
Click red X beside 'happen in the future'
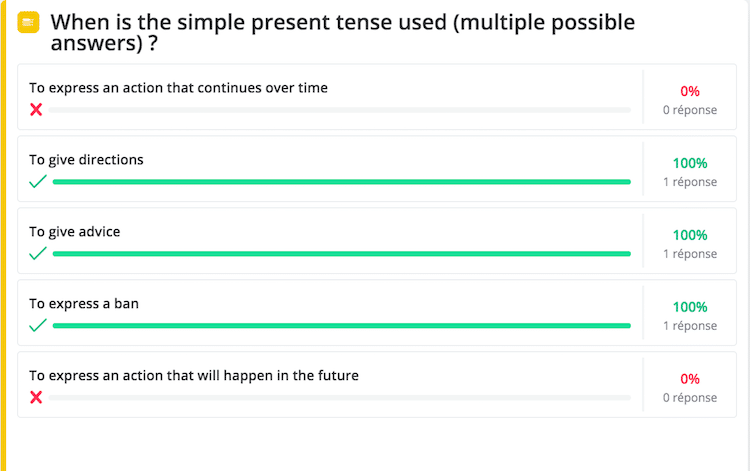pos(36,397)
